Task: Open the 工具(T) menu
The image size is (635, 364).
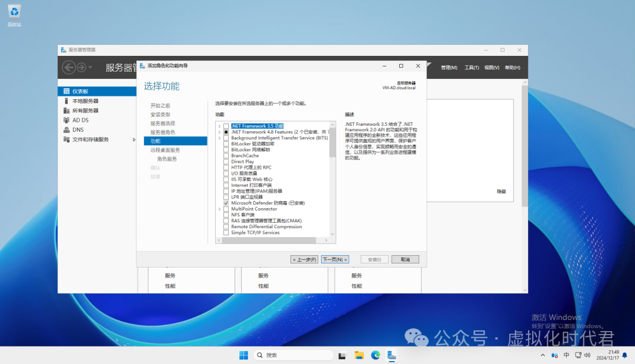Action: pos(472,68)
